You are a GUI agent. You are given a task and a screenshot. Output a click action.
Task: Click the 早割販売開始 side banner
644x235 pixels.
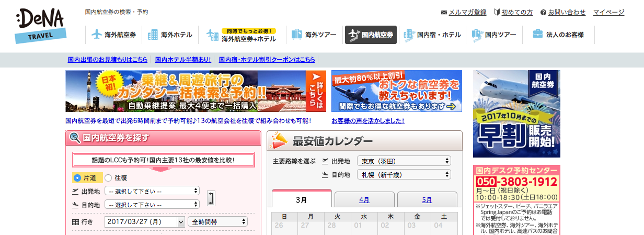click(516, 114)
